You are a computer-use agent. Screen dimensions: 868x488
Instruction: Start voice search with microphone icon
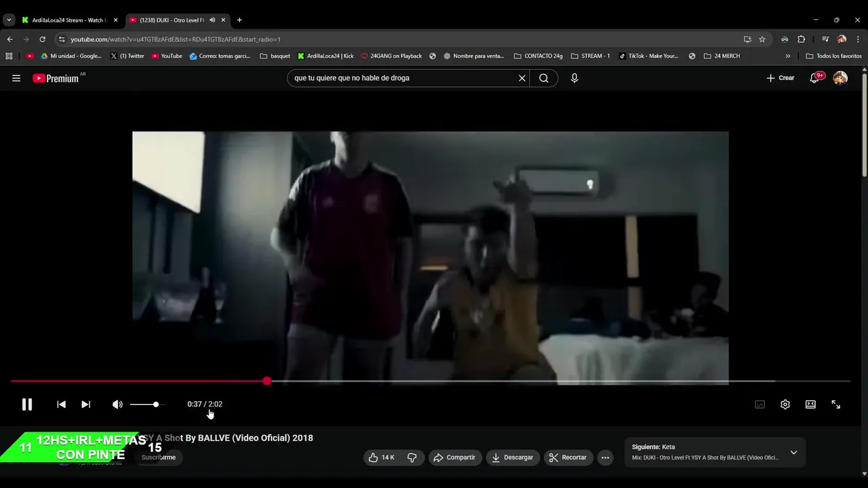click(x=574, y=78)
